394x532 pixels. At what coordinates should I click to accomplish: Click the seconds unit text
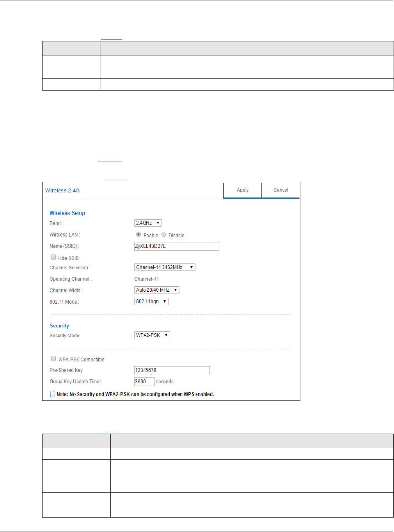tap(165, 382)
